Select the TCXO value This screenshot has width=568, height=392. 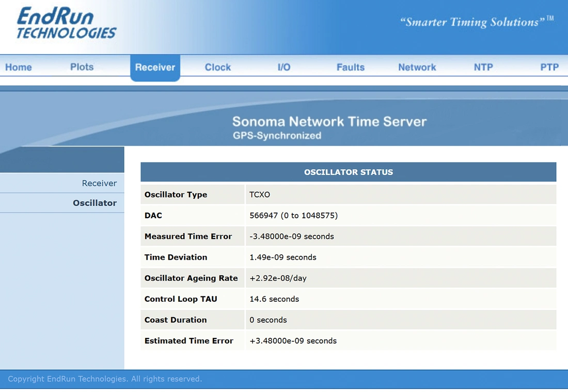coord(260,194)
